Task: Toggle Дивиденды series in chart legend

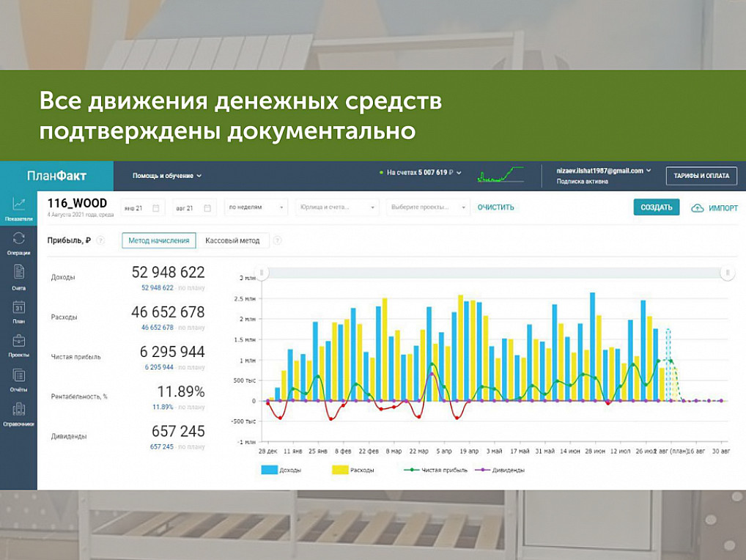Action: pos(500,470)
